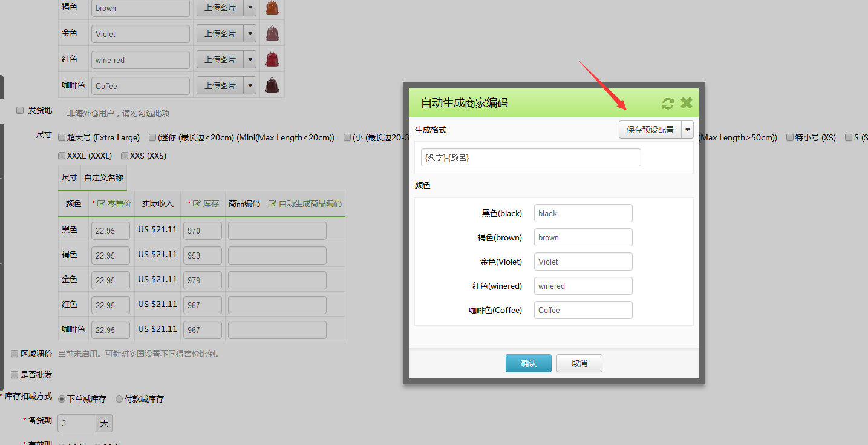Edit 红色 row stock value 987
Image resolution: width=868 pixels, height=445 pixels.
coord(203,305)
